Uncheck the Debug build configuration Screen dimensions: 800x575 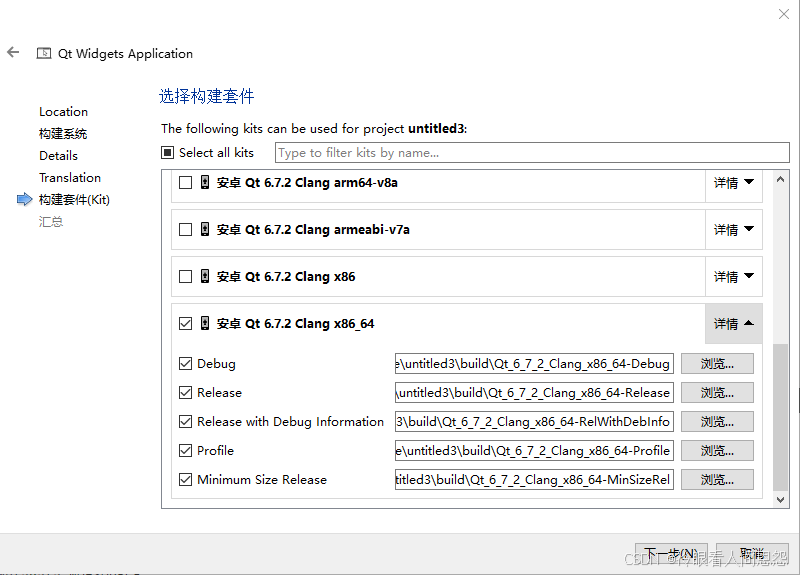pyautogui.click(x=185, y=364)
